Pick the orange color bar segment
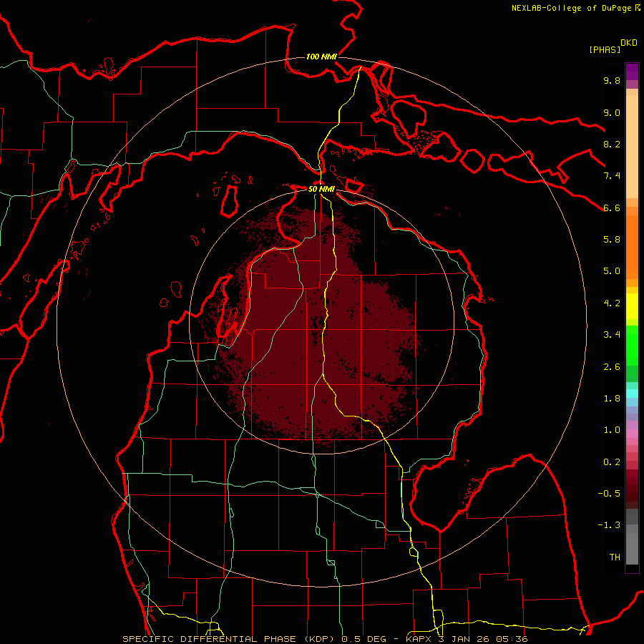 [632, 248]
